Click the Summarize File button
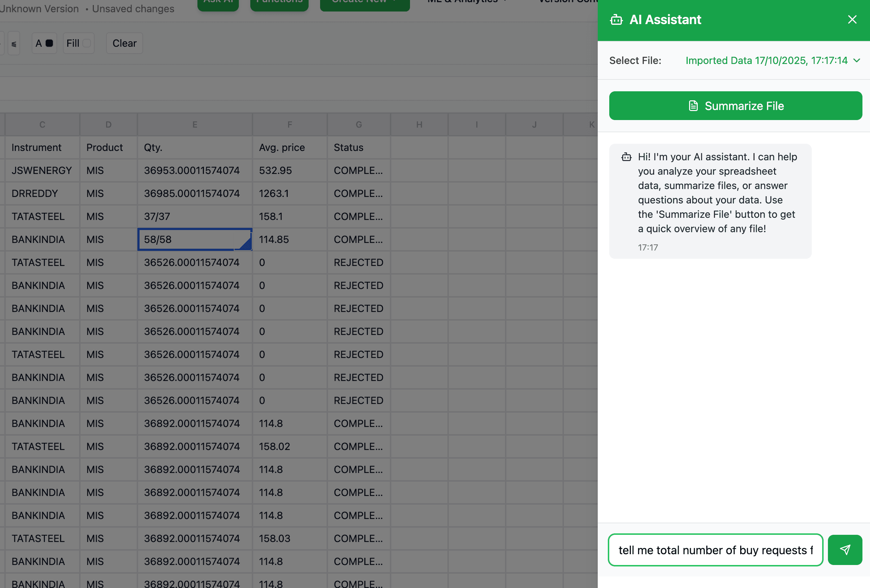 735,106
